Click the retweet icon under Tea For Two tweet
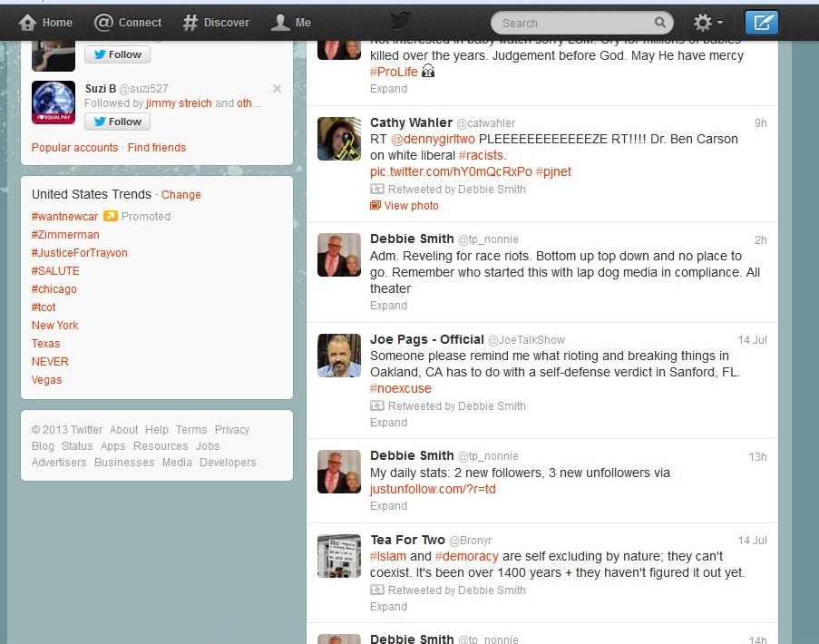The width and height of the screenshot is (819, 644). pos(377,590)
